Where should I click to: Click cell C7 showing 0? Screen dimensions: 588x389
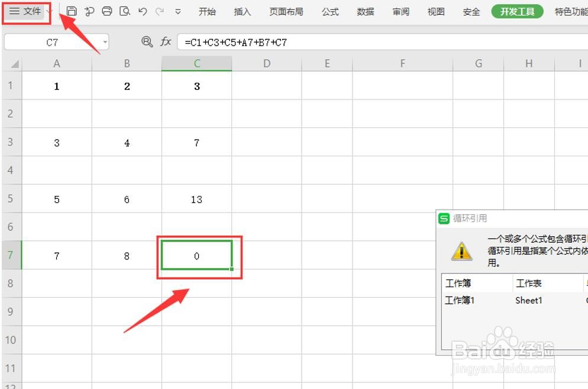197,255
